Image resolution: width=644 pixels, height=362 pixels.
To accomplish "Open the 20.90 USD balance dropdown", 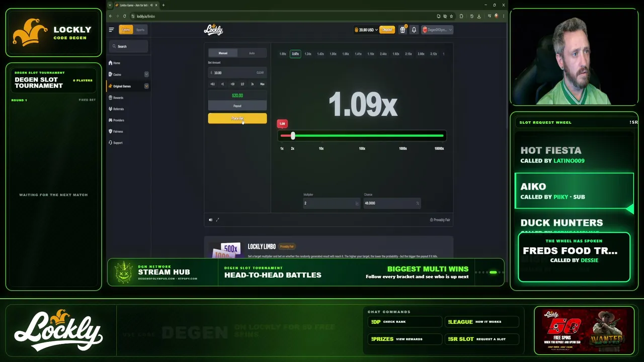I will pos(366,30).
